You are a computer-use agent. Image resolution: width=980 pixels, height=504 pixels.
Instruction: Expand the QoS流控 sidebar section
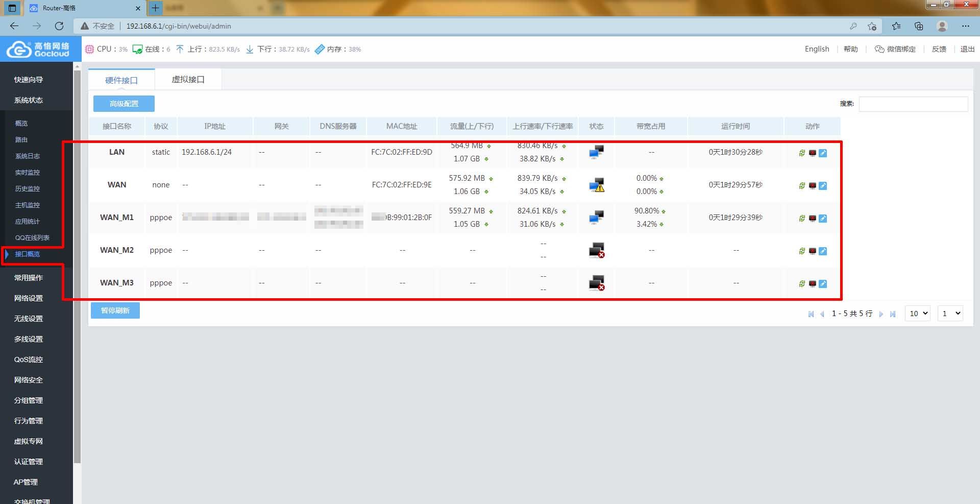coord(29,359)
